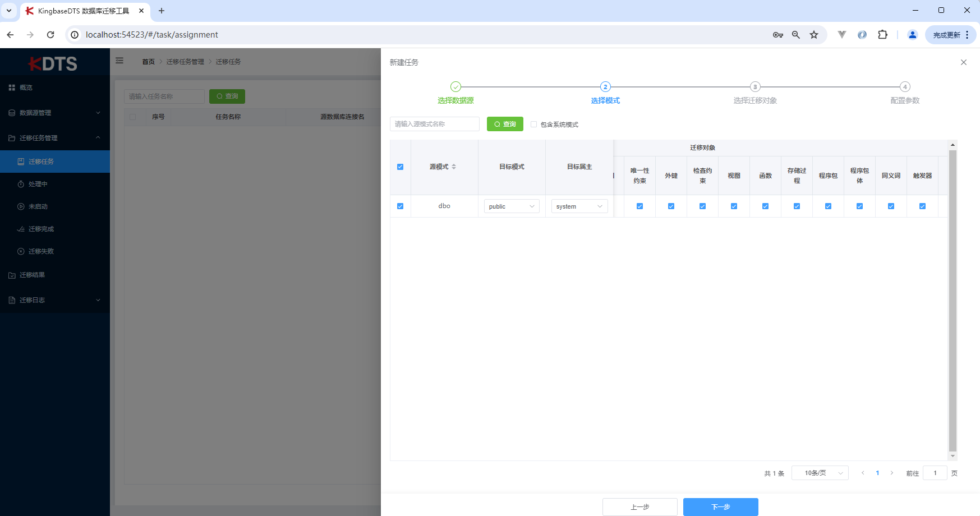
Task: Close the 新建任务 panel with X icon
Action: tap(963, 62)
